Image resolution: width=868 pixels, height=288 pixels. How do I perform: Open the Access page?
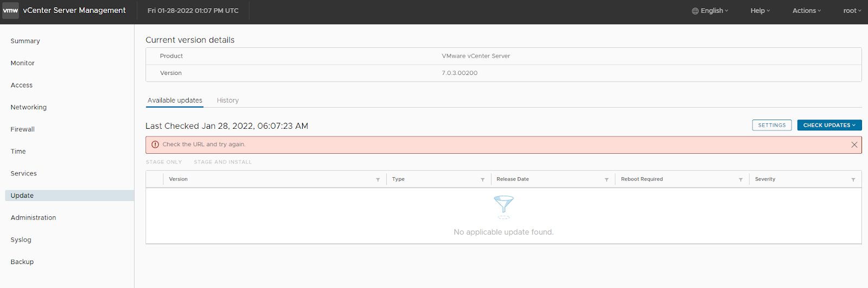(x=22, y=85)
